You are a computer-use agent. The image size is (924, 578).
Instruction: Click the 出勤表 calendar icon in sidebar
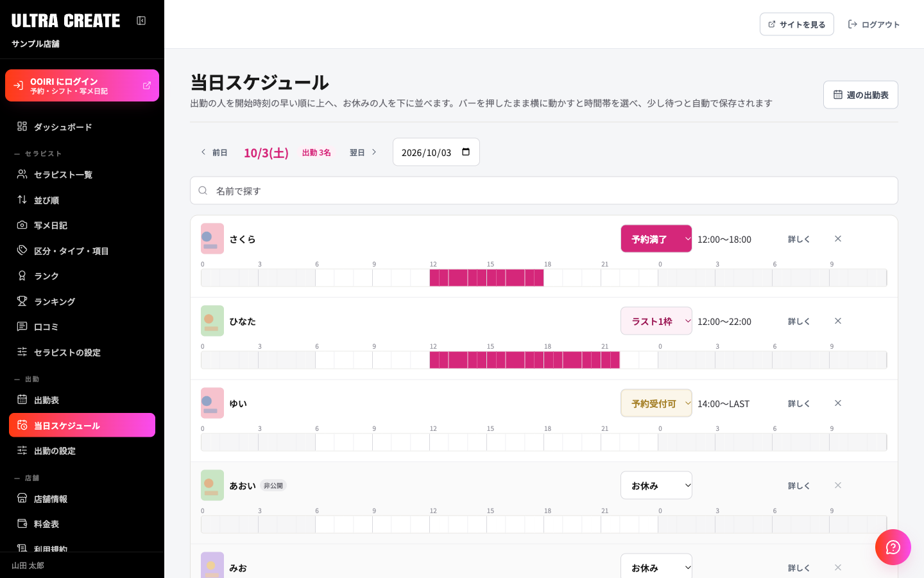[22, 399]
